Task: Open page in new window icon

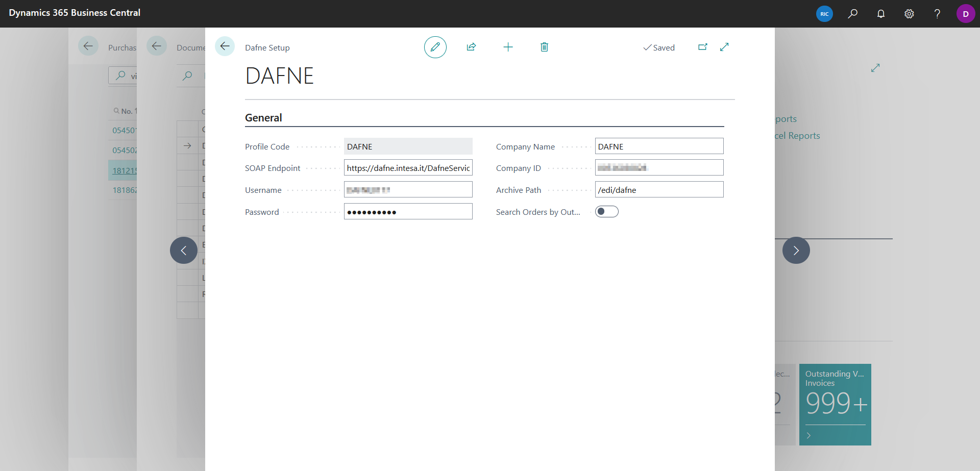Action: (x=703, y=47)
